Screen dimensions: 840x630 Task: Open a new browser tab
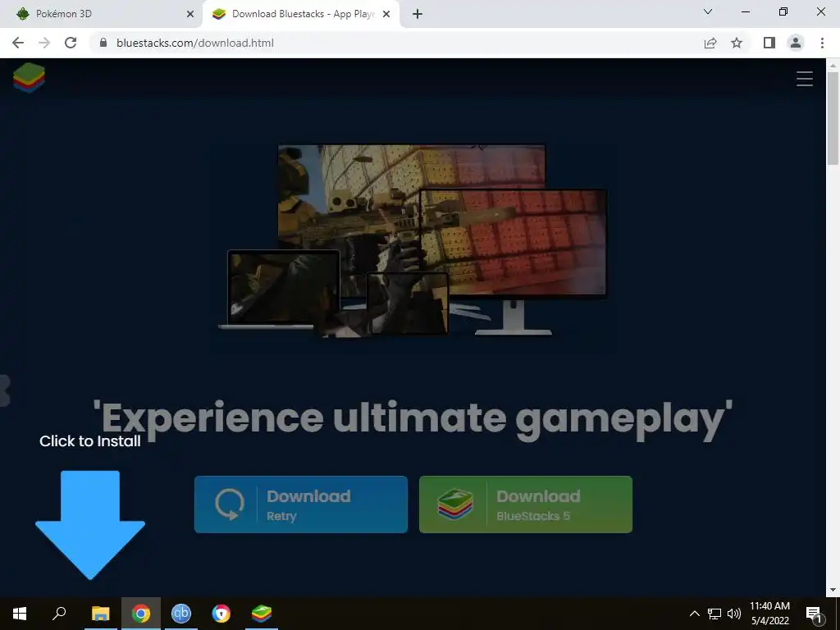click(x=418, y=15)
